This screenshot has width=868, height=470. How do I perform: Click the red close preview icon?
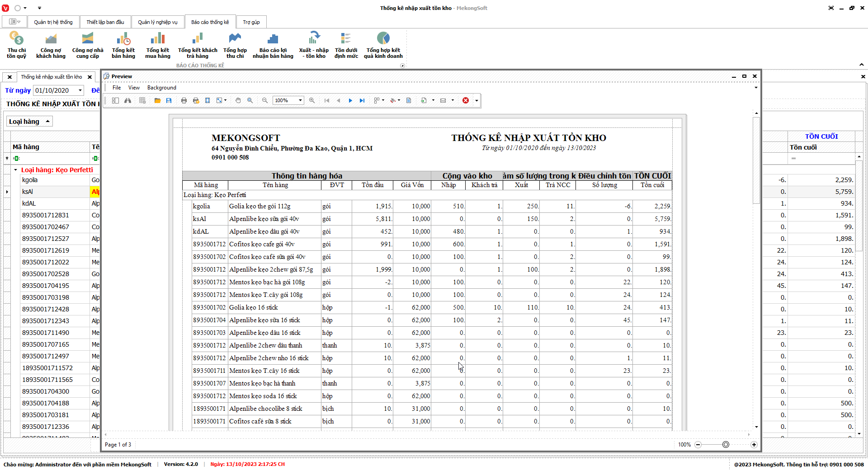tap(466, 100)
